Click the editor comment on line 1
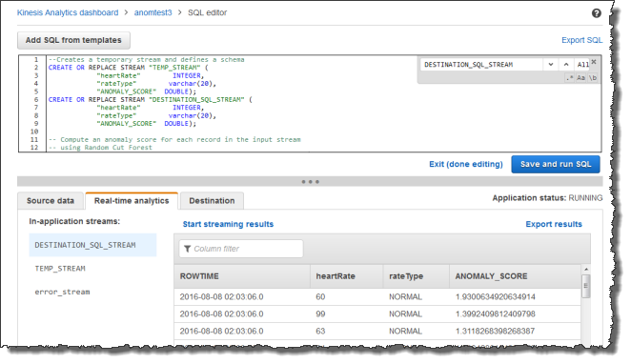631x364 pixels. [x=147, y=59]
